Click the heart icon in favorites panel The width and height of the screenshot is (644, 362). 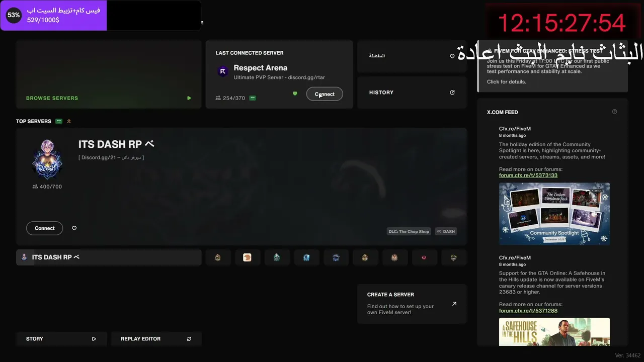tap(452, 56)
